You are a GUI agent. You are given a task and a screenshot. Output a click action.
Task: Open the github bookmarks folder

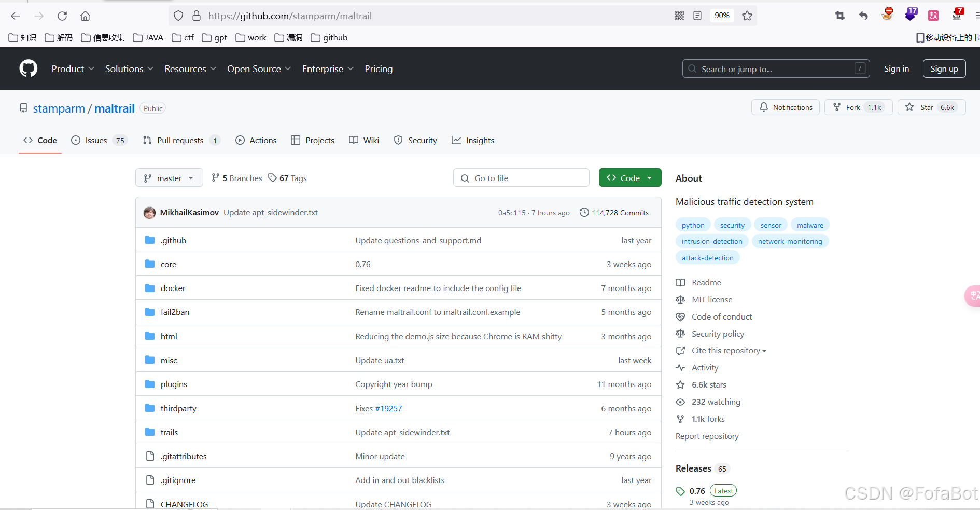coord(329,37)
